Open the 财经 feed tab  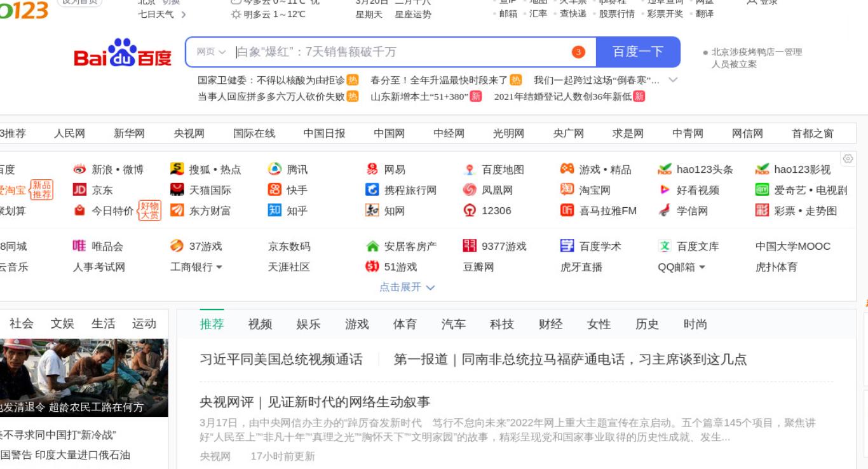point(550,324)
